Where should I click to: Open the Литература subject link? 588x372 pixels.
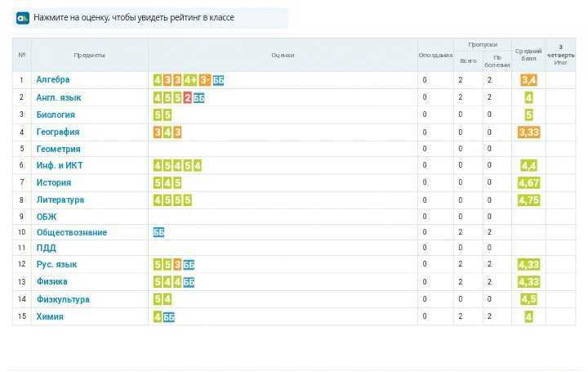pyautogui.click(x=60, y=199)
